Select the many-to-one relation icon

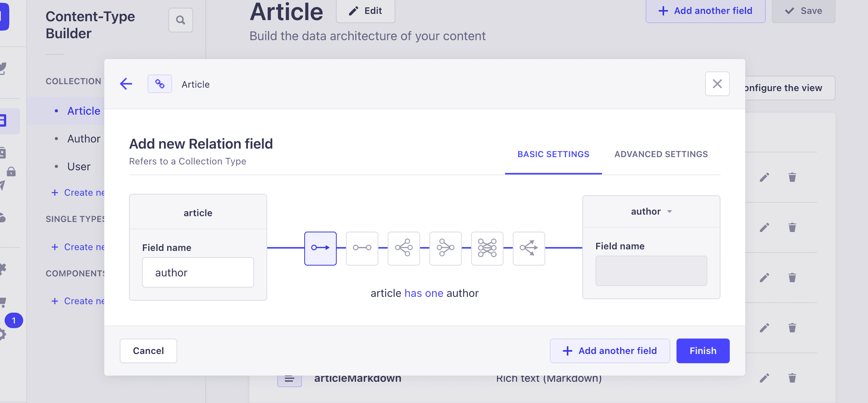click(x=445, y=248)
